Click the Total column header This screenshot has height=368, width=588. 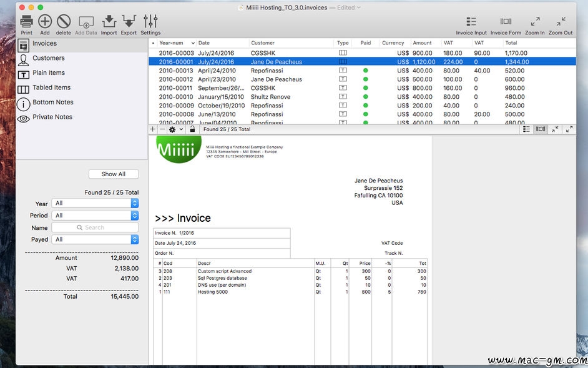click(x=539, y=43)
